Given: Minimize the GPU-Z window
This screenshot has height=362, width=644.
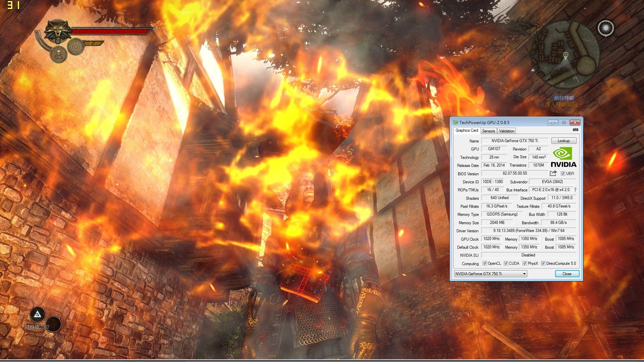Looking at the screenshot, I should point(553,123).
